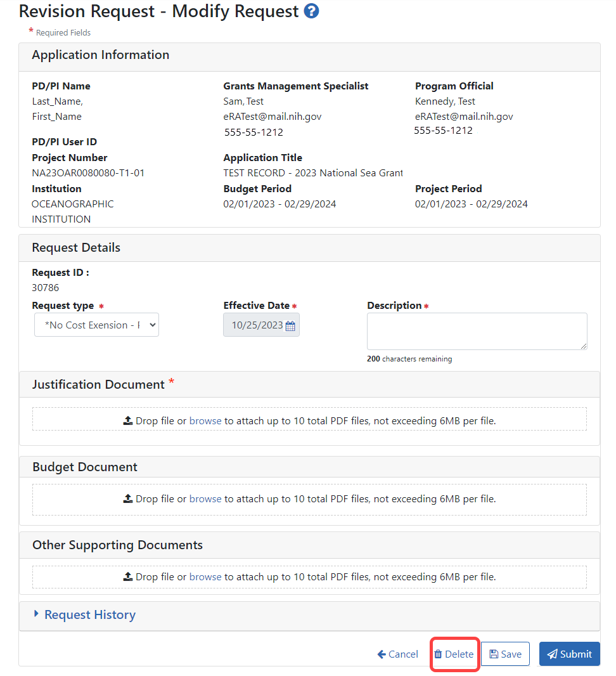Image resolution: width=616 pixels, height=676 pixels.
Task: Click the specialist name Sam, Test
Action: pos(243,101)
